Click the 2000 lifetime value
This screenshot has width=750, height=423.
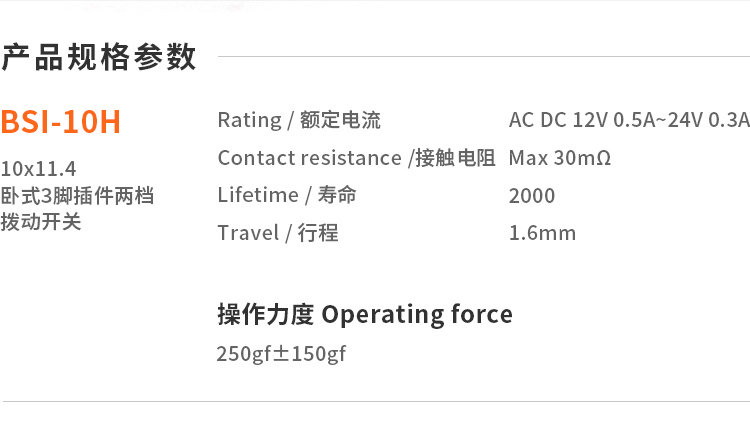click(x=532, y=196)
